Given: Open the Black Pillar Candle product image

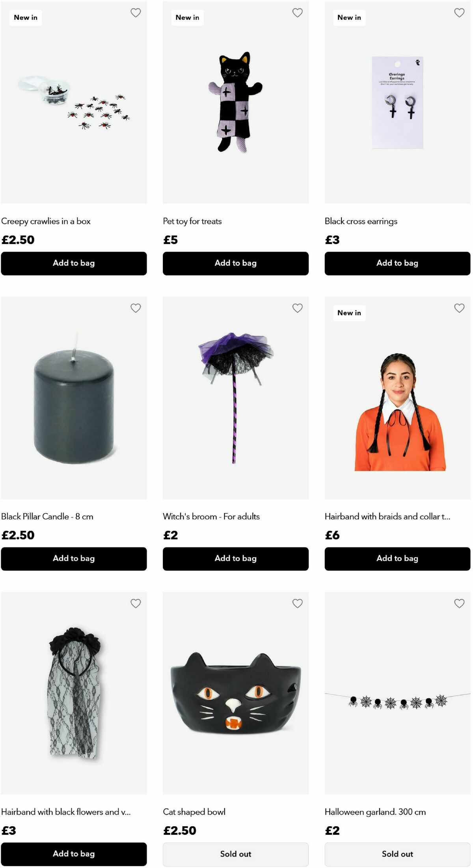Looking at the screenshot, I should click(x=74, y=398).
